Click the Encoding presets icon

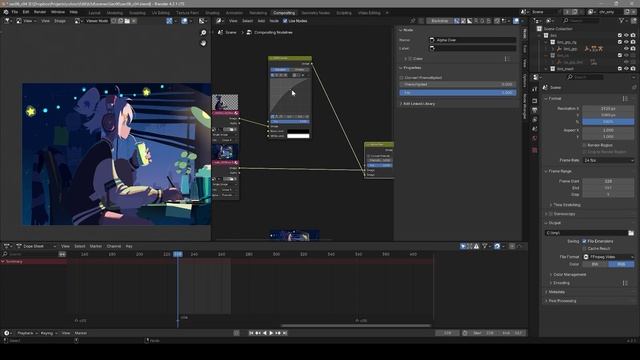[625, 283]
